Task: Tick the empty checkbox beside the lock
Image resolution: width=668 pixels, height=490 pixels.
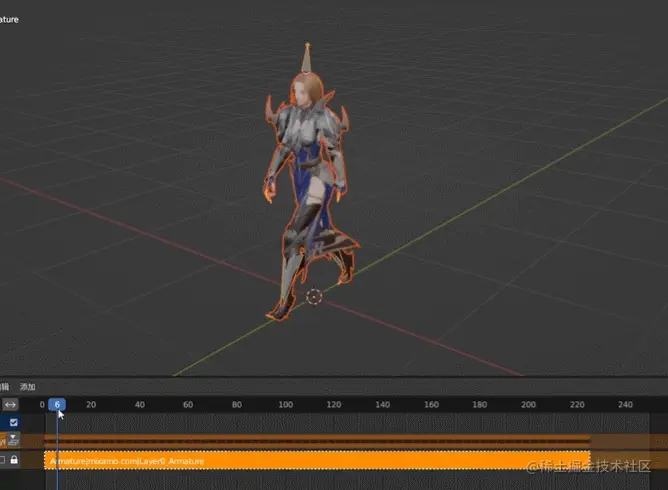Action: tap(2, 460)
